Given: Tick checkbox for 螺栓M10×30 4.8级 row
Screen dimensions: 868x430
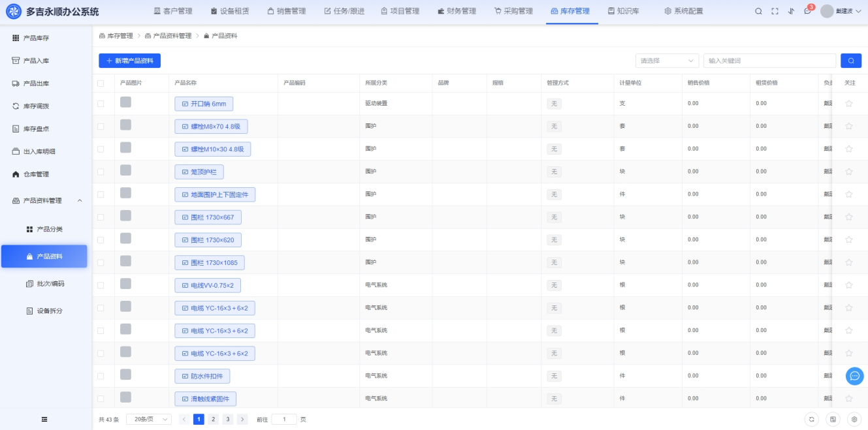Looking at the screenshot, I should pyautogui.click(x=101, y=149).
